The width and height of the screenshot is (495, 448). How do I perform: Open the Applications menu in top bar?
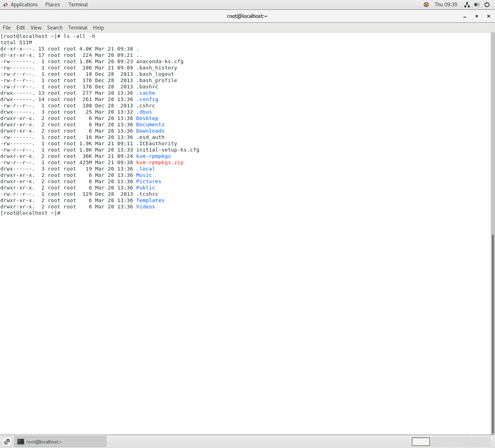(x=24, y=5)
